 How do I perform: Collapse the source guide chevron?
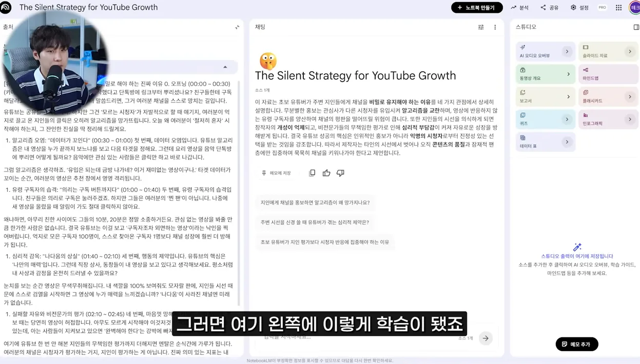click(225, 67)
